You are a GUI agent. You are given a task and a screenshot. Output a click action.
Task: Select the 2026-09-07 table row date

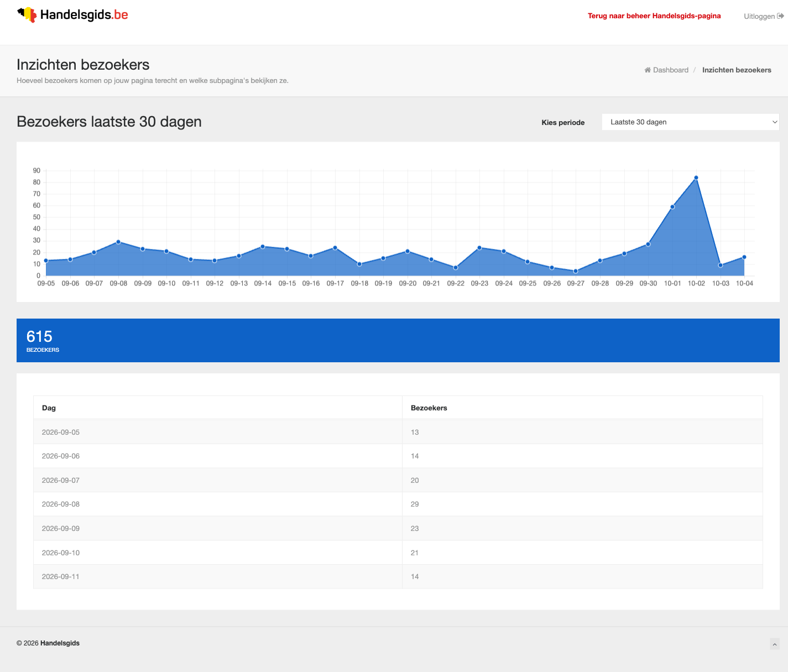(x=61, y=481)
